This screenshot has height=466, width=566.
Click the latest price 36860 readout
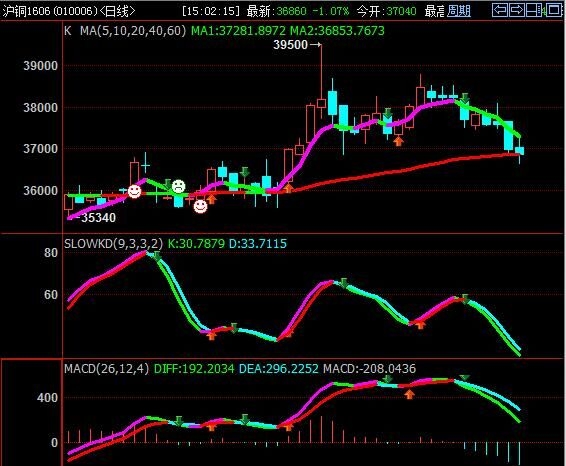point(291,11)
